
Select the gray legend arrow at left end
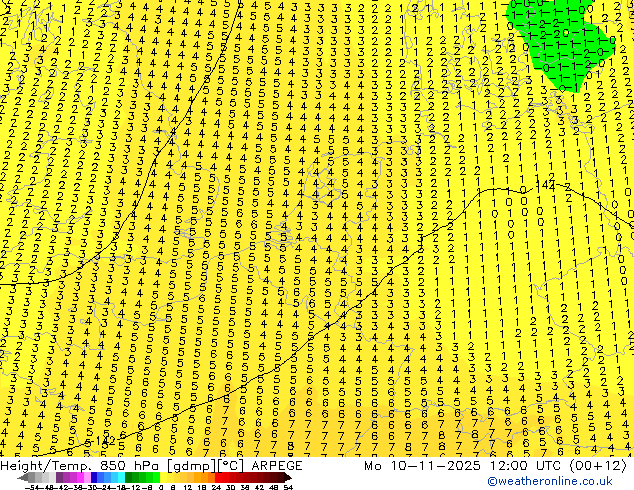22,477
